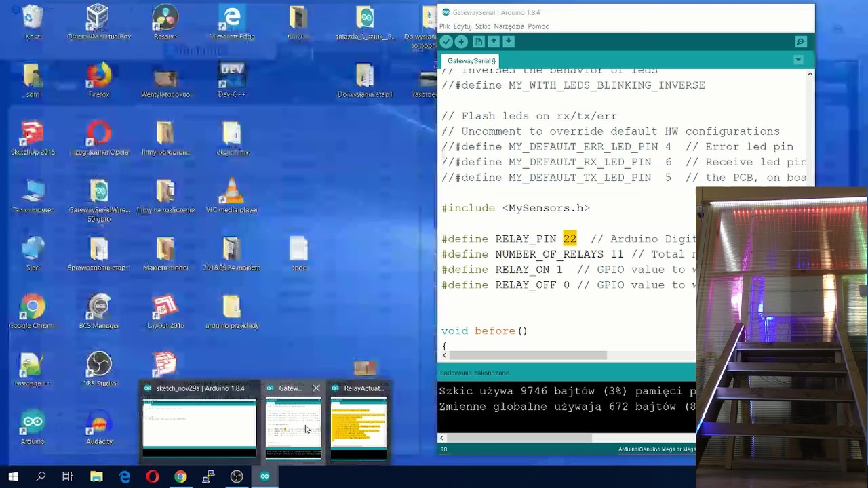Select the Firefox desktop shortcut
868x488 pixels.
click(x=99, y=80)
